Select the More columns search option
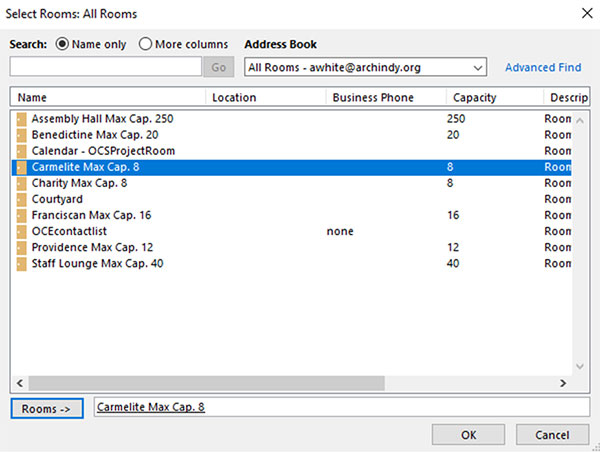 pos(146,44)
